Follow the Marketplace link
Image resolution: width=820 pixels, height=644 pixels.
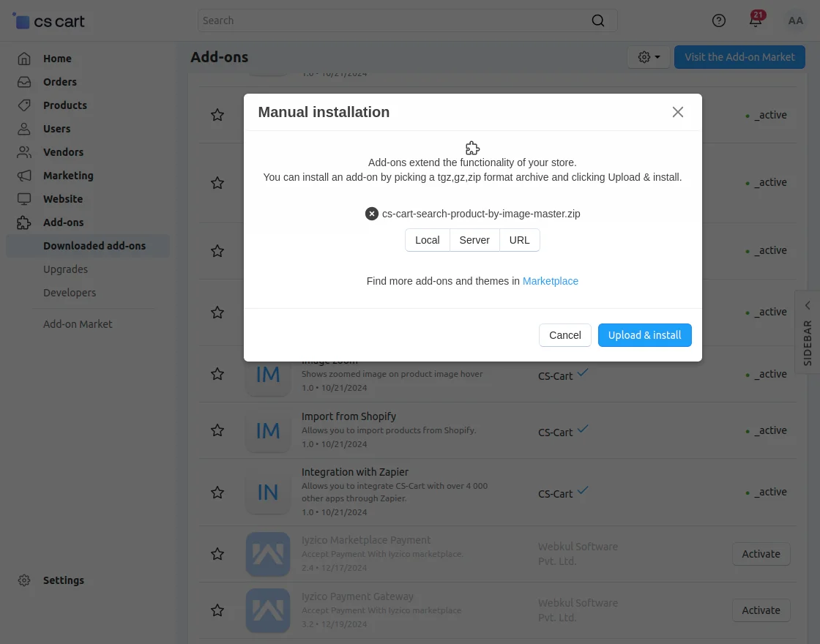[x=551, y=281]
